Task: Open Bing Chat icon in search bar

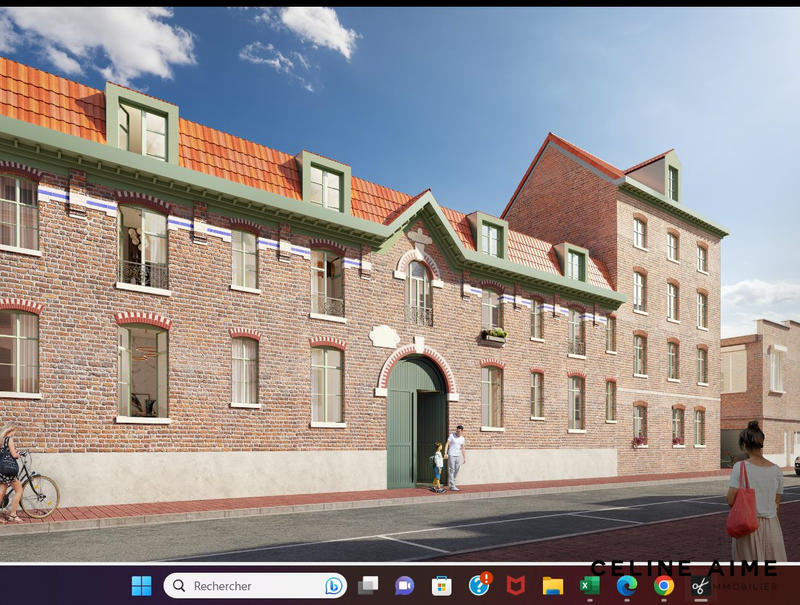Action: (x=333, y=586)
